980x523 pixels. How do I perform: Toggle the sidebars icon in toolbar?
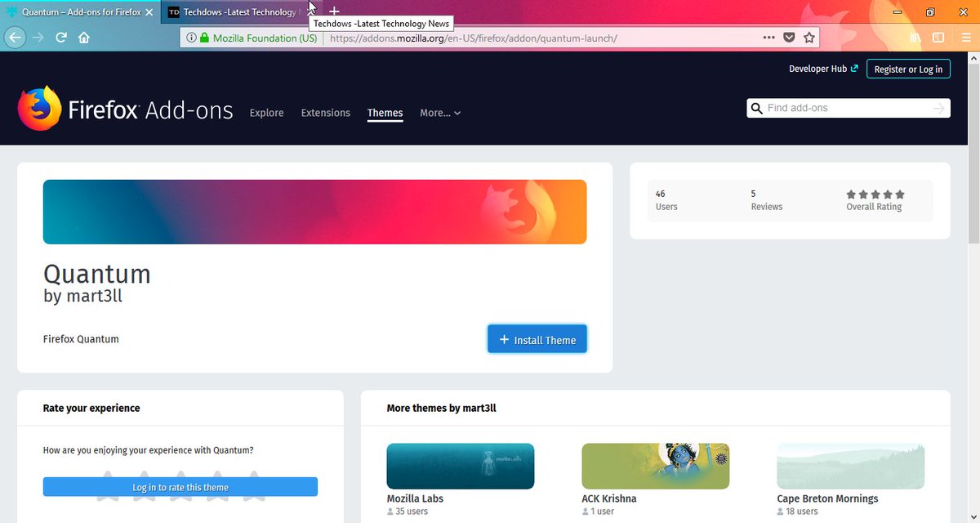pos(938,38)
